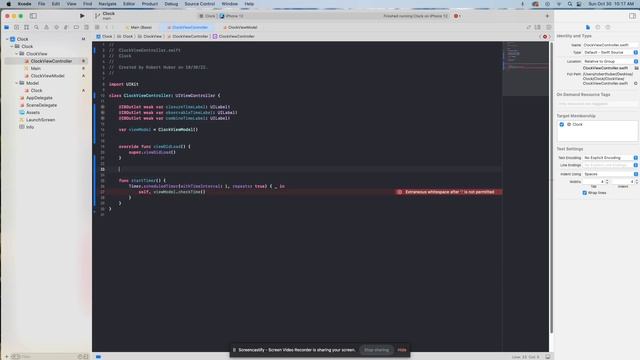Viewport: 640px width, 360px height.
Task: Add a new editor tab with plus
Action: click(x=547, y=16)
